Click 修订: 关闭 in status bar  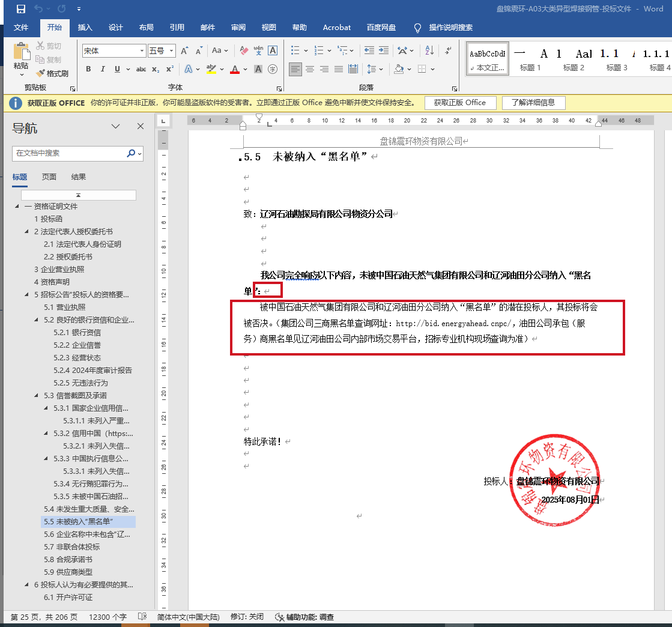pyautogui.click(x=247, y=617)
